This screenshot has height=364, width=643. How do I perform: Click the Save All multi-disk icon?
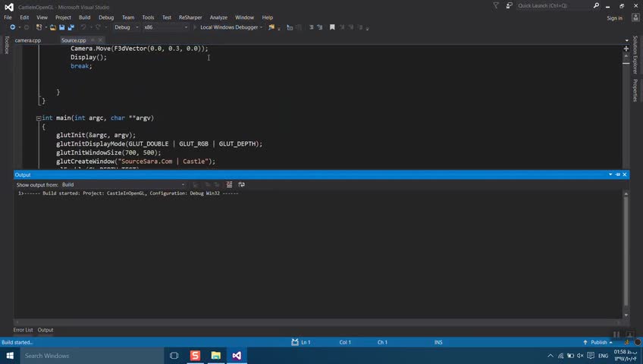[x=71, y=27]
